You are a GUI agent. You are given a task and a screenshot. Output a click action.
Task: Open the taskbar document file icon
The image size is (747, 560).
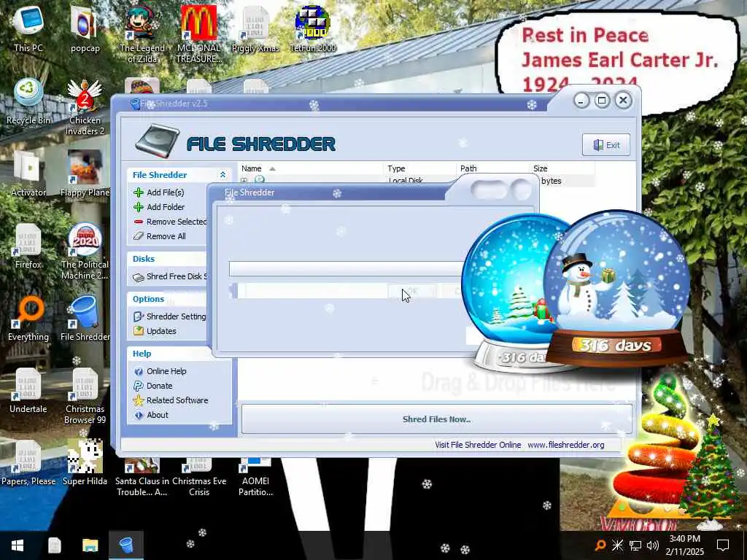coord(54,545)
